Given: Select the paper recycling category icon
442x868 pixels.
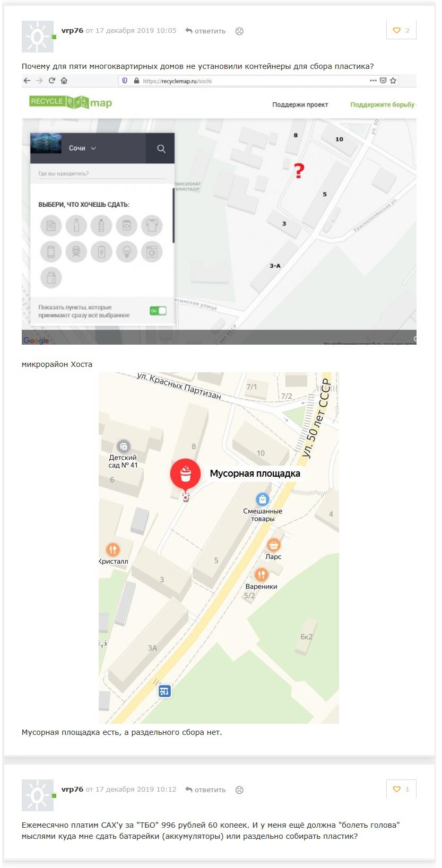Looking at the screenshot, I should point(51,226).
